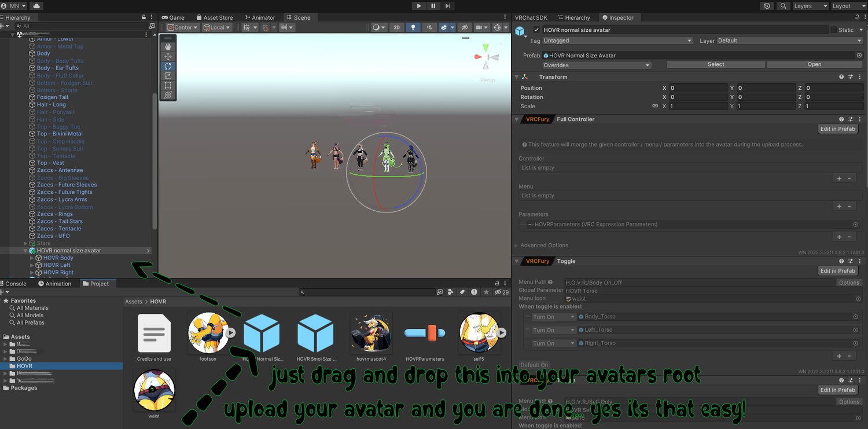Click the Scene orientation gizmo green Y axis
The image size is (868, 429).
tap(487, 47)
